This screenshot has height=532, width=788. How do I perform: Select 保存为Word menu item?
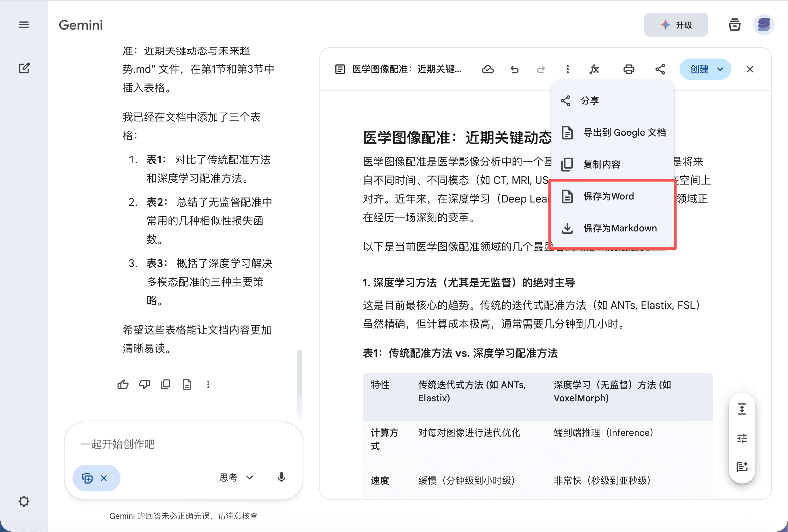coord(608,197)
